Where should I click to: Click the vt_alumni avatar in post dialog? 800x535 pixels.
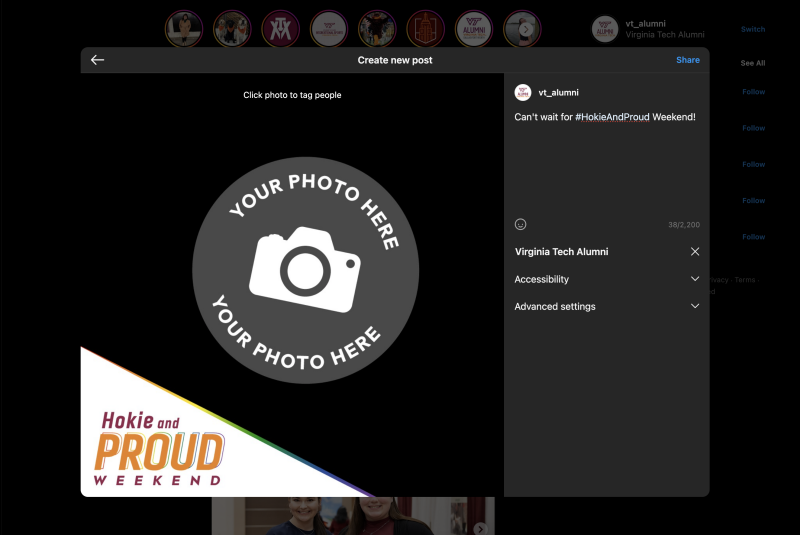[x=522, y=92]
